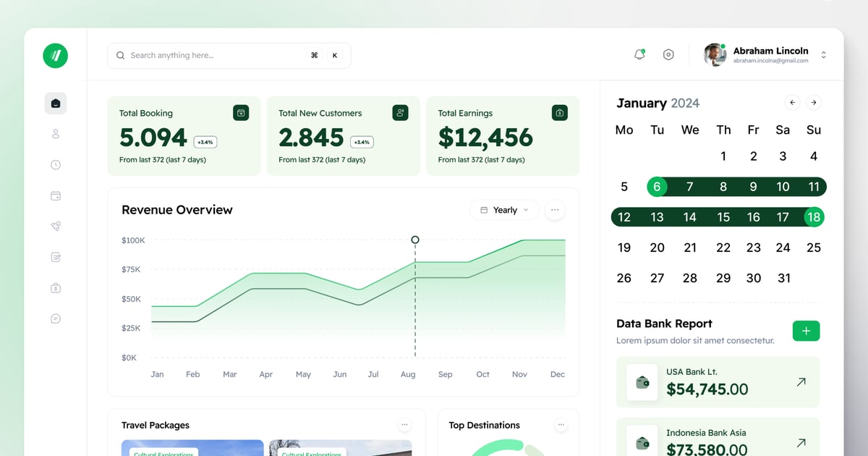868x456 pixels.
Task: Click the ⌘ shortcut key badge
Action: 315,55
